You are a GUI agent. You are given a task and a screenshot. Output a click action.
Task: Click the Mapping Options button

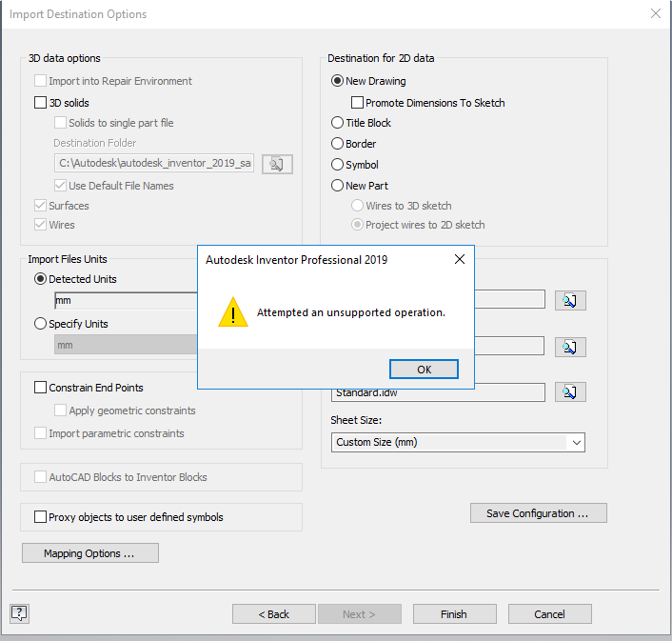[x=89, y=553]
